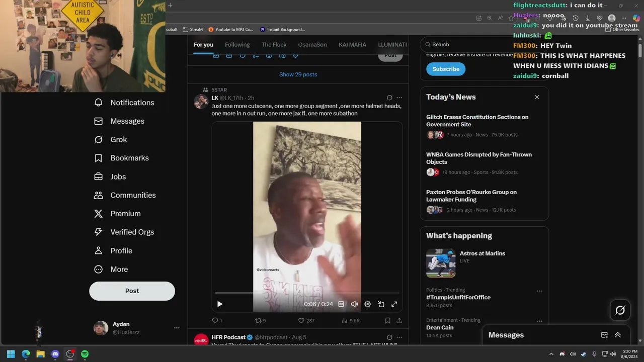Click the large Post button in the sidebar

pos(132,291)
